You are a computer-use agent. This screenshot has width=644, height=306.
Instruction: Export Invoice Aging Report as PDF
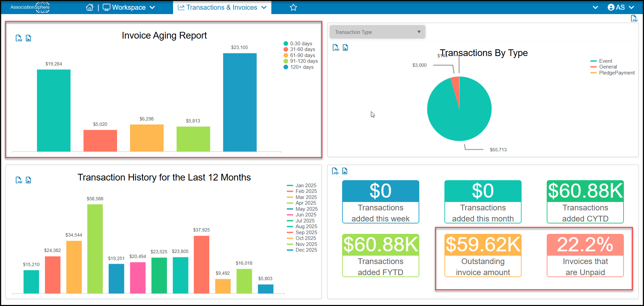point(19,38)
